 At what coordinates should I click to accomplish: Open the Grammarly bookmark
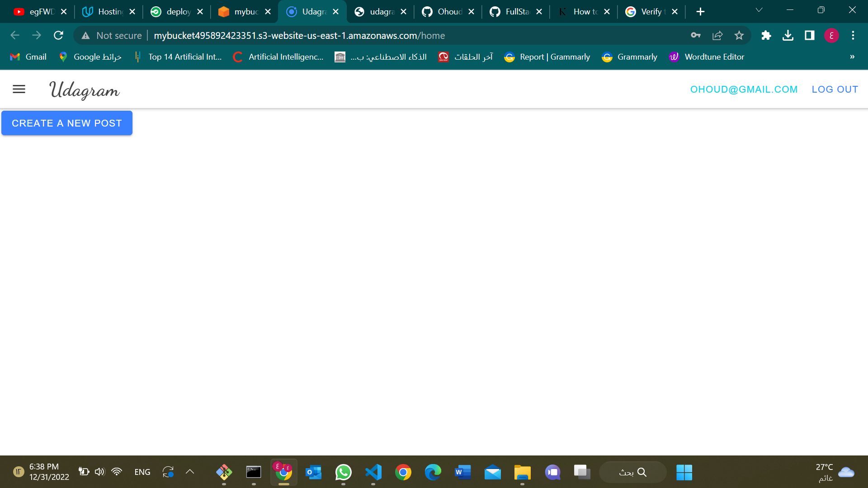[629, 57]
